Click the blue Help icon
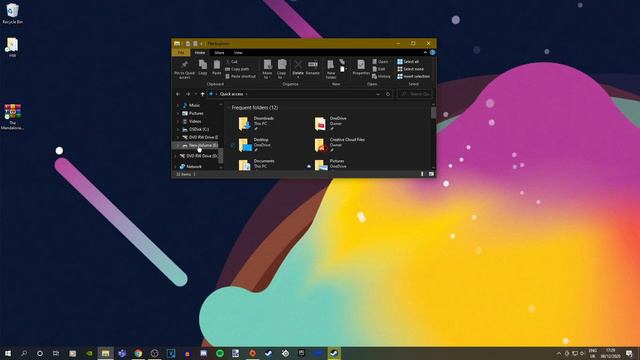The image size is (640, 360). coord(432,53)
